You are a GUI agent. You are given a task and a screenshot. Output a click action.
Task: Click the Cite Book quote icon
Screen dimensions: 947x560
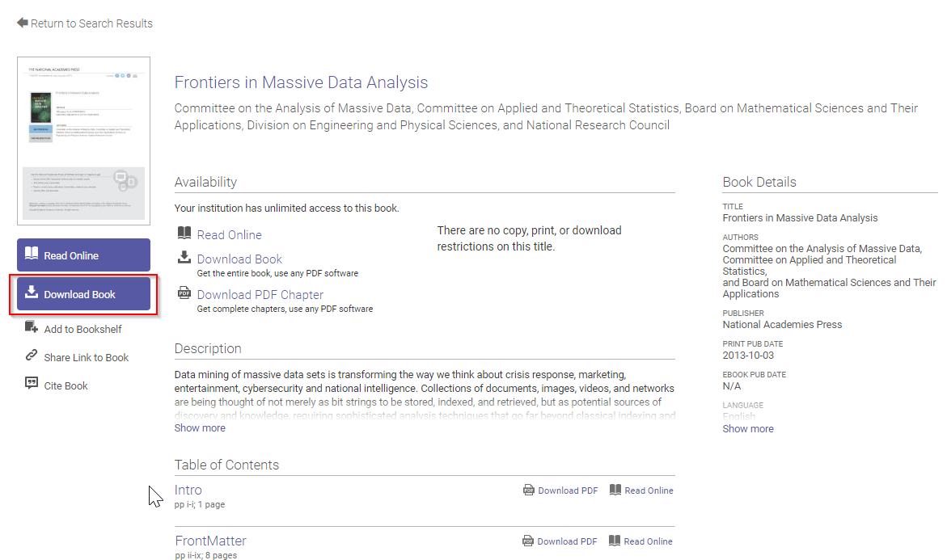32,383
